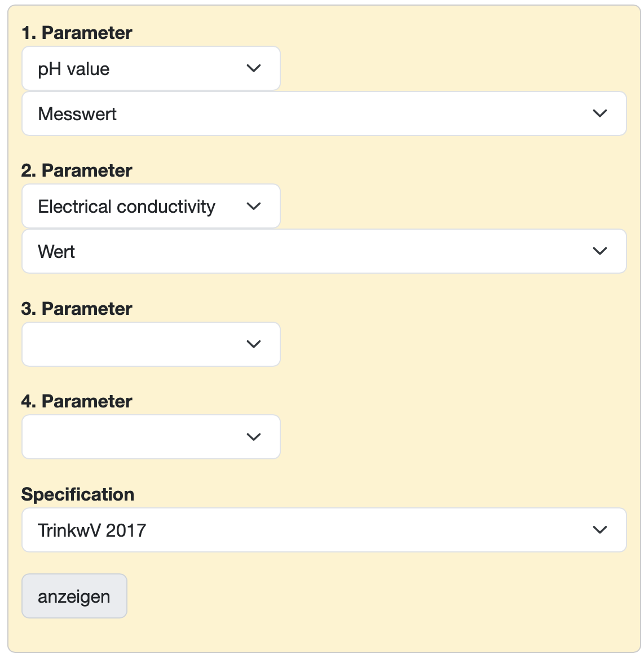Open the empty 3. Parameter dropdown
Viewport: 644px width, 658px height.
[151, 344]
